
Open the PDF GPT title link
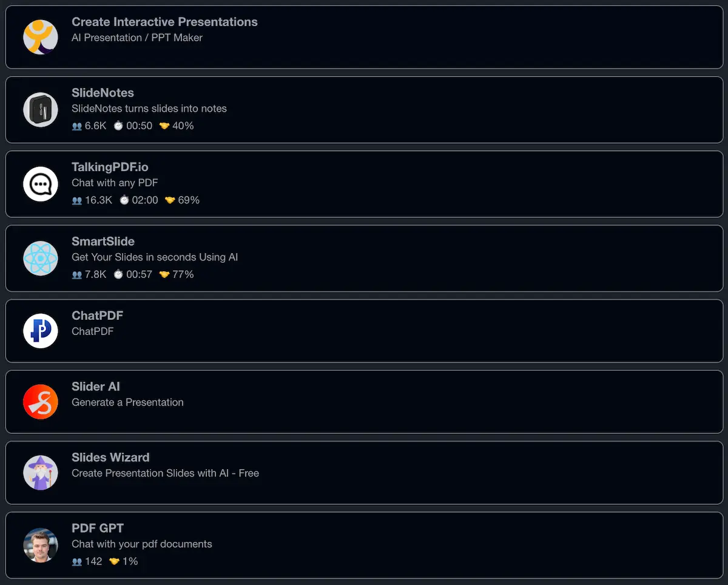(98, 529)
